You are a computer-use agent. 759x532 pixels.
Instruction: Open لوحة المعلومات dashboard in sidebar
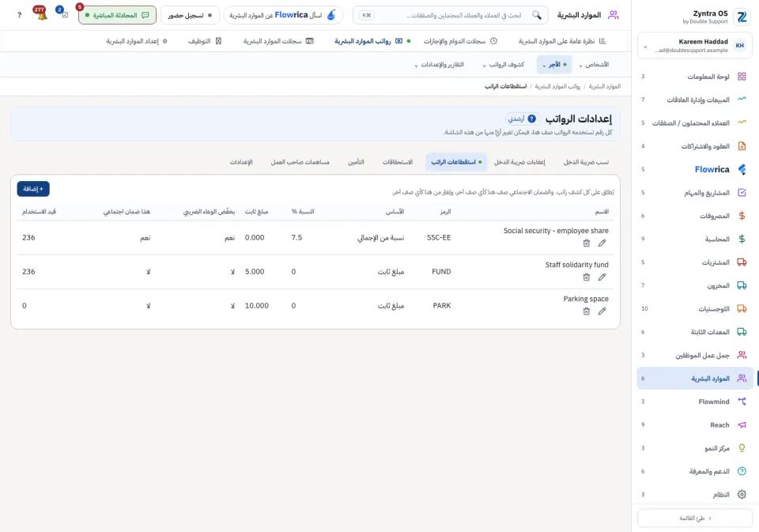pyautogui.click(x=695, y=77)
